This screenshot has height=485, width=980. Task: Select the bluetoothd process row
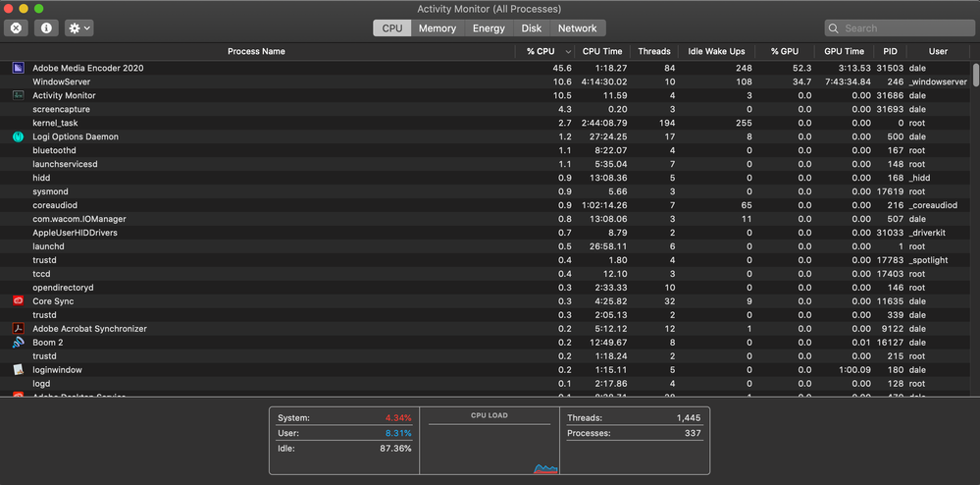click(486, 150)
